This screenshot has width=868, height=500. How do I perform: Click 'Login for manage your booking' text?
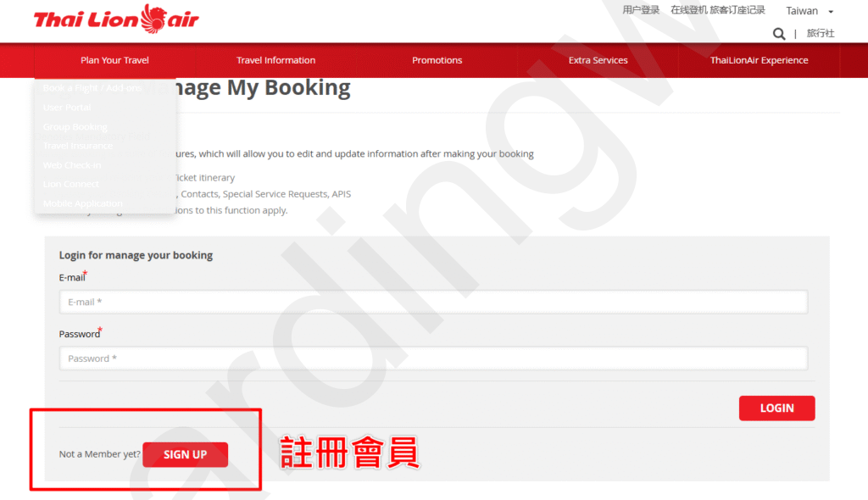136,255
